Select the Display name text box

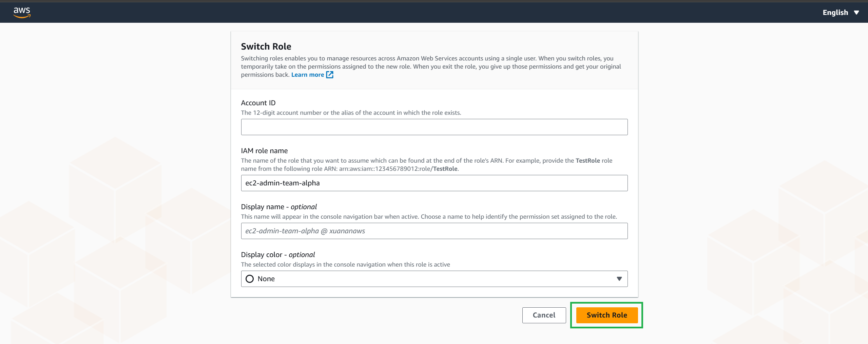[x=434, y=231]
